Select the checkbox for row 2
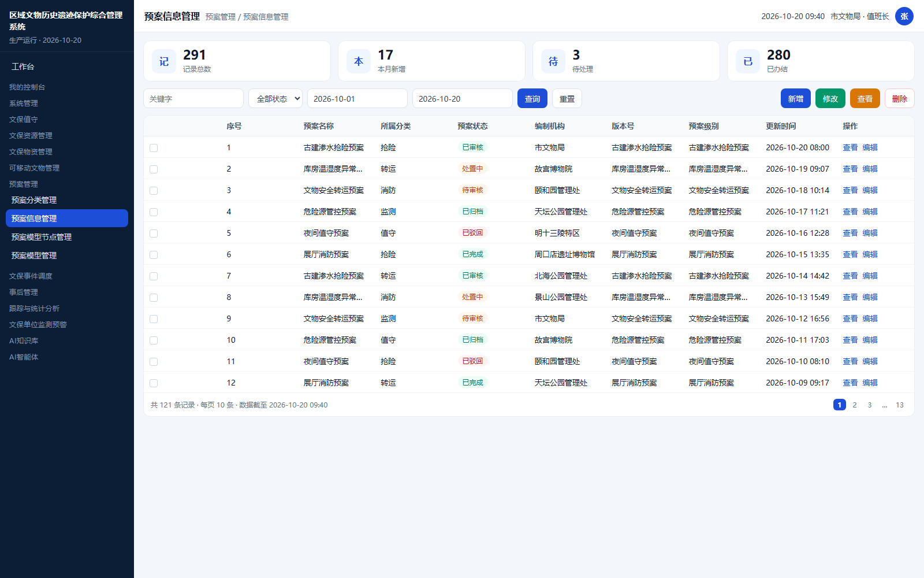 (x=154, y=169)
